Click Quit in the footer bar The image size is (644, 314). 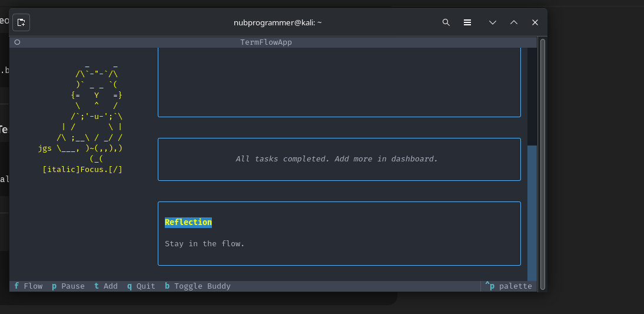141,286
